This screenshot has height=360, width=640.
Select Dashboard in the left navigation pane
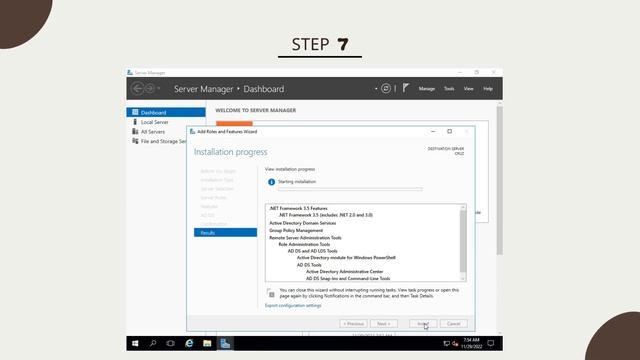point(166,112)
